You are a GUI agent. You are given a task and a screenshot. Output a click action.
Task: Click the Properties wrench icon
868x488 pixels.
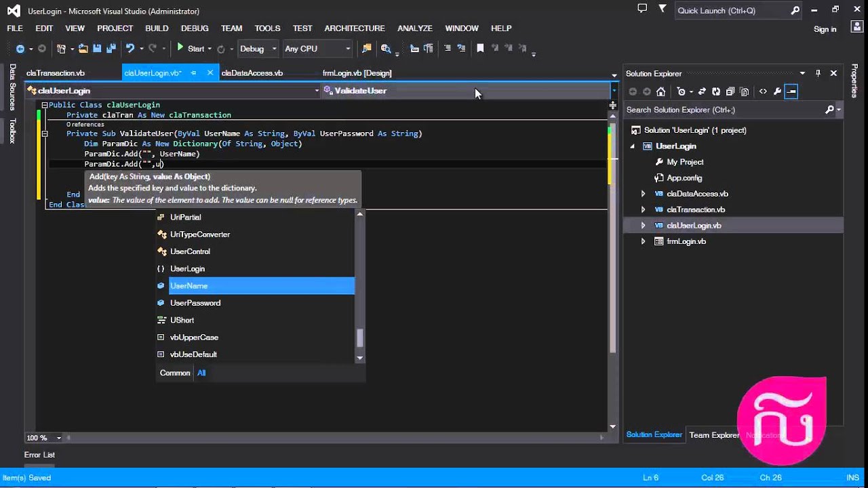(x=777, y=91)
